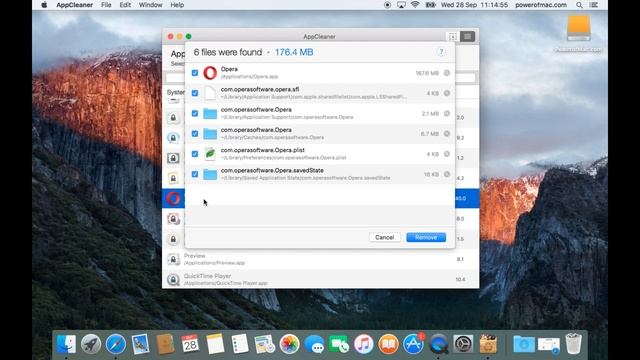
Task: Click the red Opera logo icon in the file list
Action: coord(210,73)
